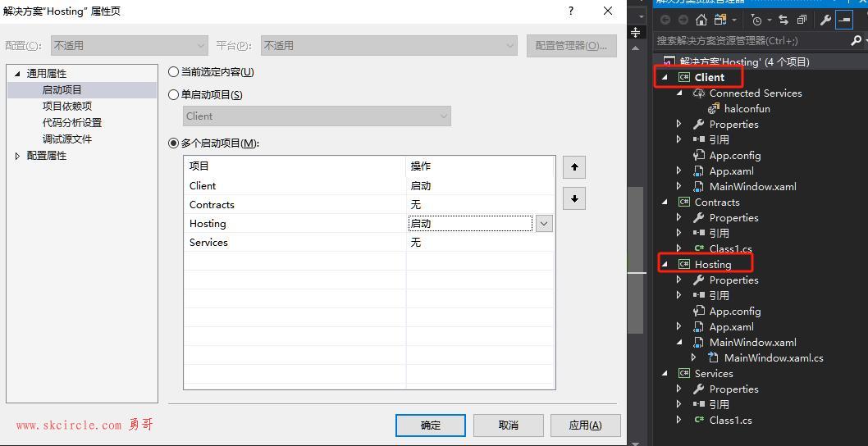This screenshot has width=868, height=446.
Task: Open the 平台 combo box
Action: click(389, 45)
